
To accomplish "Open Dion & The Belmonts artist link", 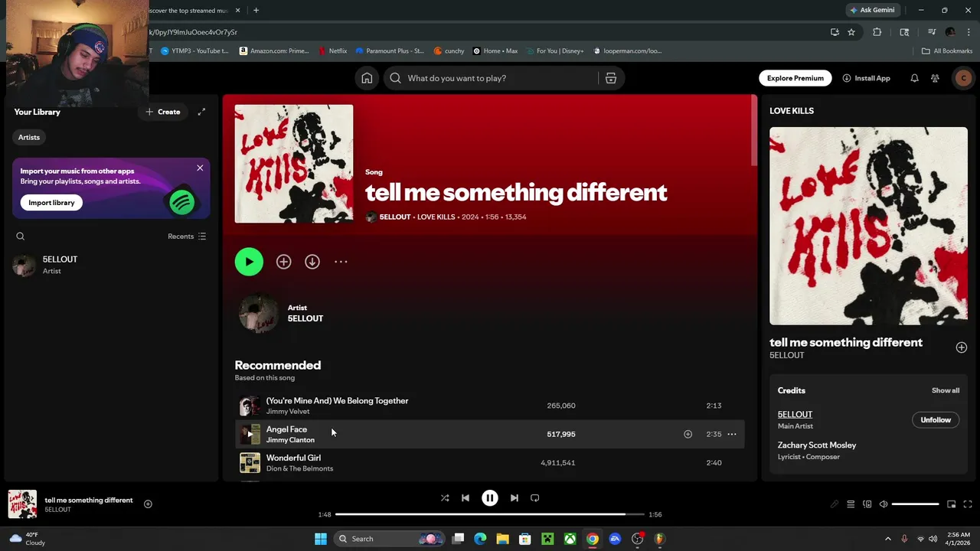I will pyautogui.click(x=299, y=468).
